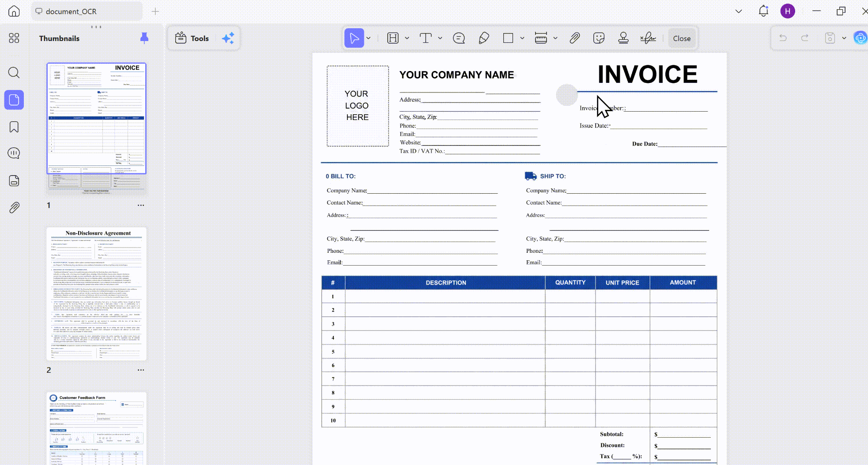Choose the Select cursor tool

tap(354, 38)
